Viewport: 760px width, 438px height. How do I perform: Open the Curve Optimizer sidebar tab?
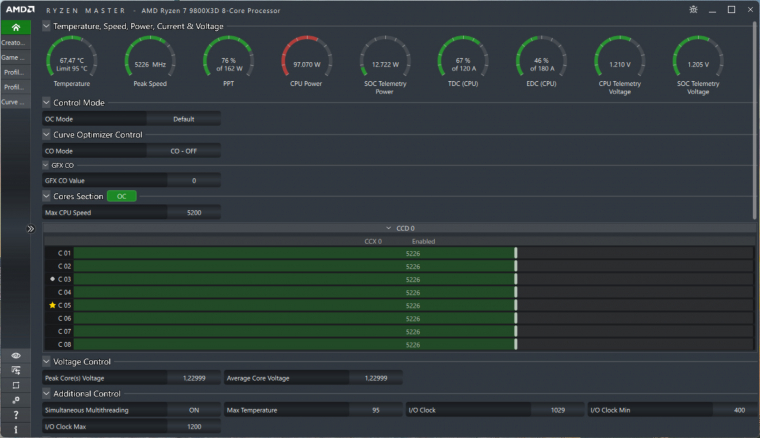[x=16, y=102]
